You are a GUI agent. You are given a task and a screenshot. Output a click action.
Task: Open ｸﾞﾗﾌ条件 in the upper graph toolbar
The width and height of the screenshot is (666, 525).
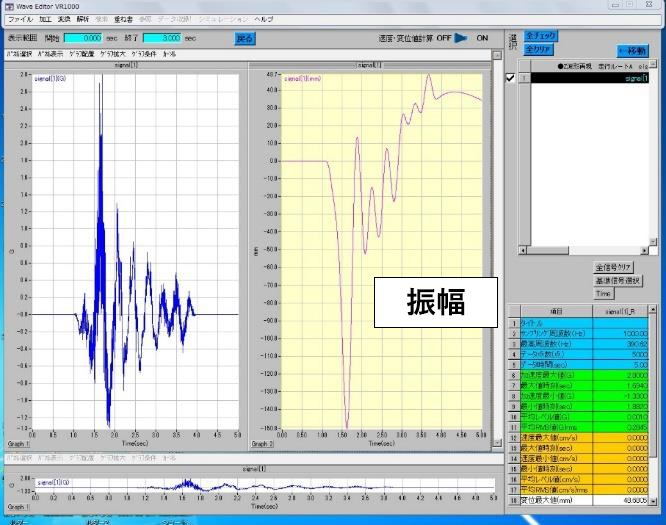click(x=144, y=54)
